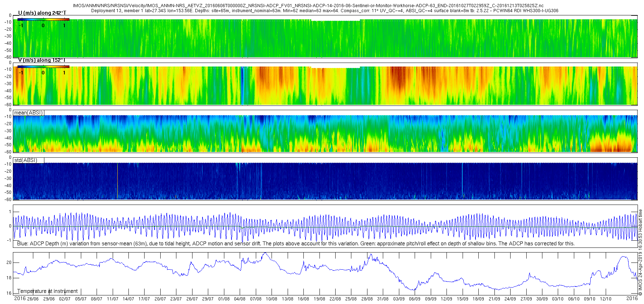Click the 'std(ABSI)' panel label
This screenshot has width=644, height=304.
pos(25,160)
